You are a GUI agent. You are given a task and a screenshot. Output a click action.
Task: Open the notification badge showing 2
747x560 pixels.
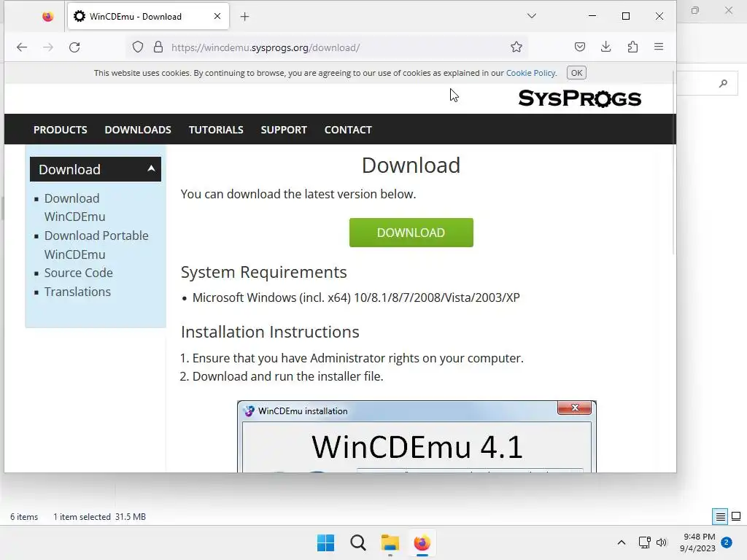tap(727, 542)
